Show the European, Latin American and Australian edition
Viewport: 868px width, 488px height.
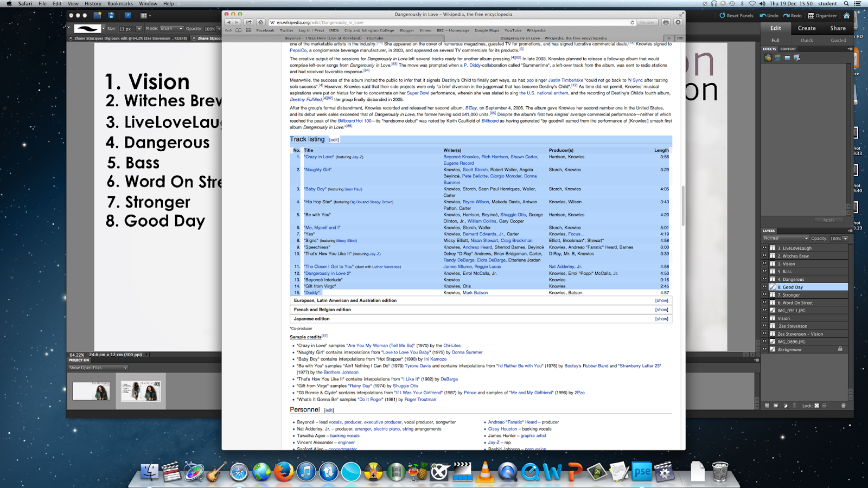click(661, 300)
